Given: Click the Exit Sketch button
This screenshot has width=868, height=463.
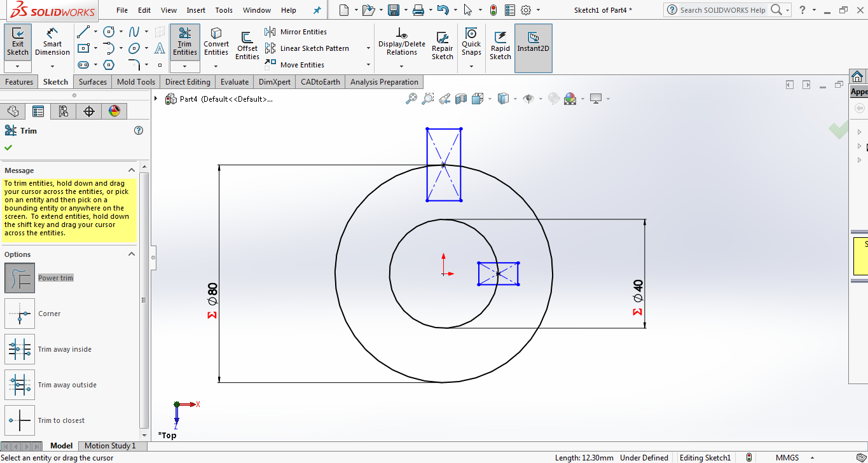Looking at the screenshot, I should click(18, 42).
